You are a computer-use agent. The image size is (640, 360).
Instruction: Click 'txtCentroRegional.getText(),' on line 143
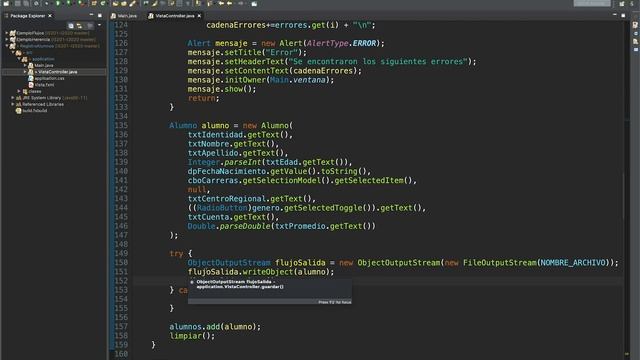(x=251, y=199)
